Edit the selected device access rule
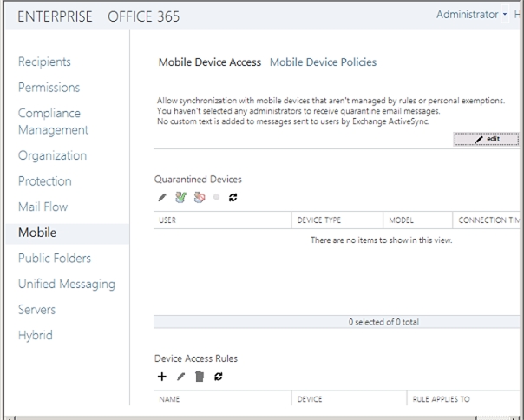 pyautogui.click(x=180, y=377)
